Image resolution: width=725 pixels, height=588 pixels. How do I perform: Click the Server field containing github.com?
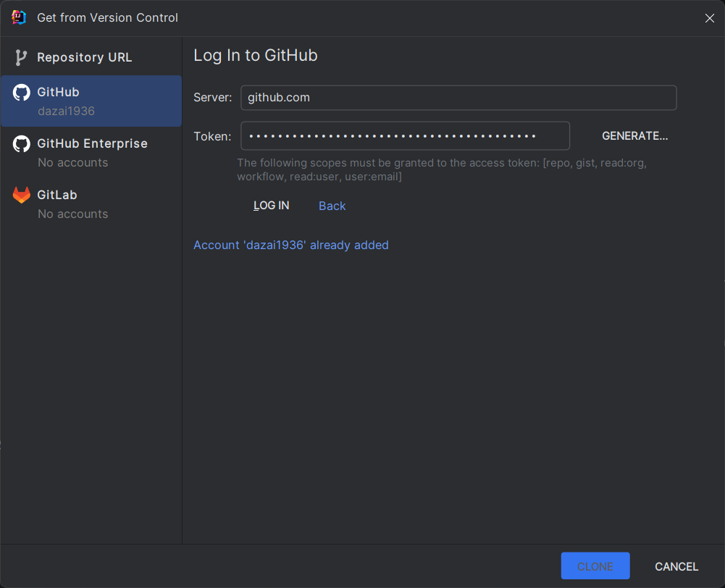coord(458,98)
